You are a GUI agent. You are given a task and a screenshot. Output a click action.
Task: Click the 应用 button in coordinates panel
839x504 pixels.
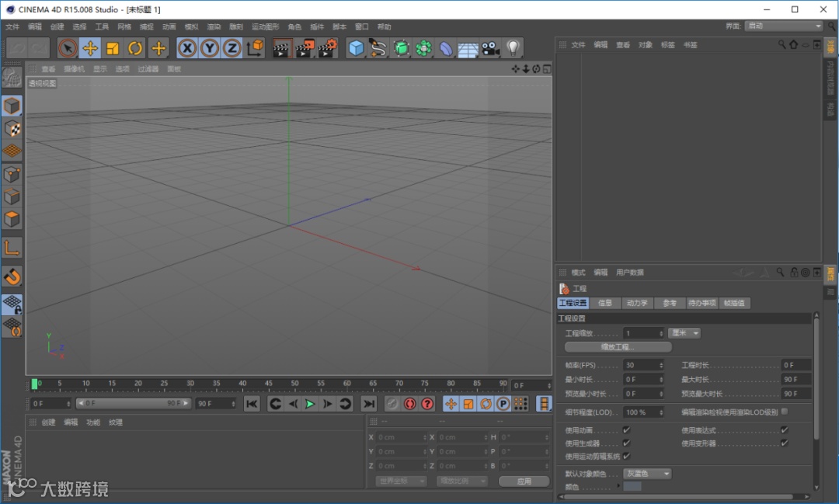[524, 481]
